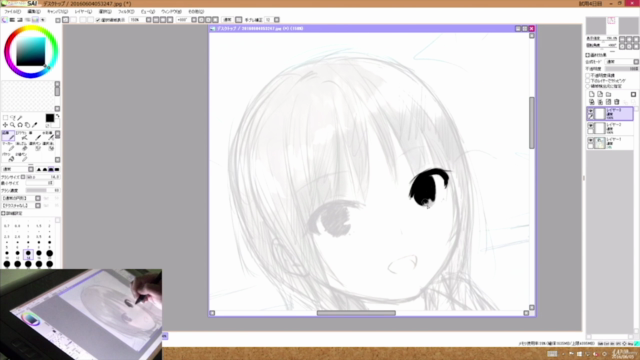
Task: Create a new normal layer
Action: click(x=591, y=94)
